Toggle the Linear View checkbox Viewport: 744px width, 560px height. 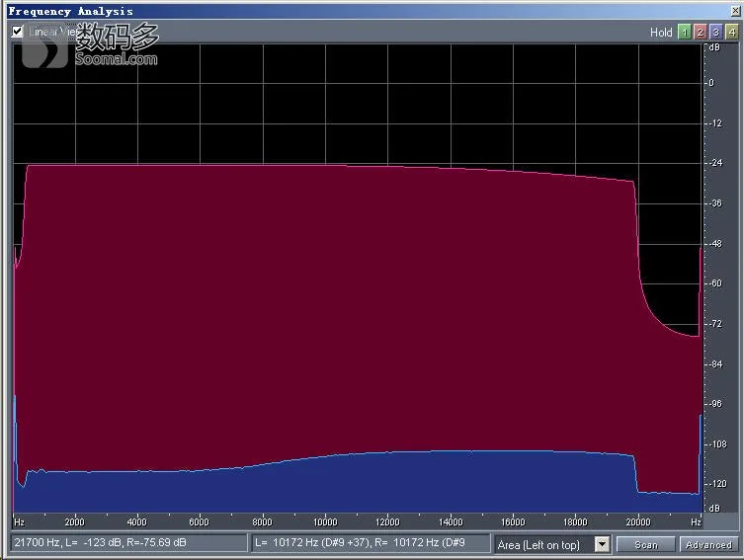coord(17,32)
